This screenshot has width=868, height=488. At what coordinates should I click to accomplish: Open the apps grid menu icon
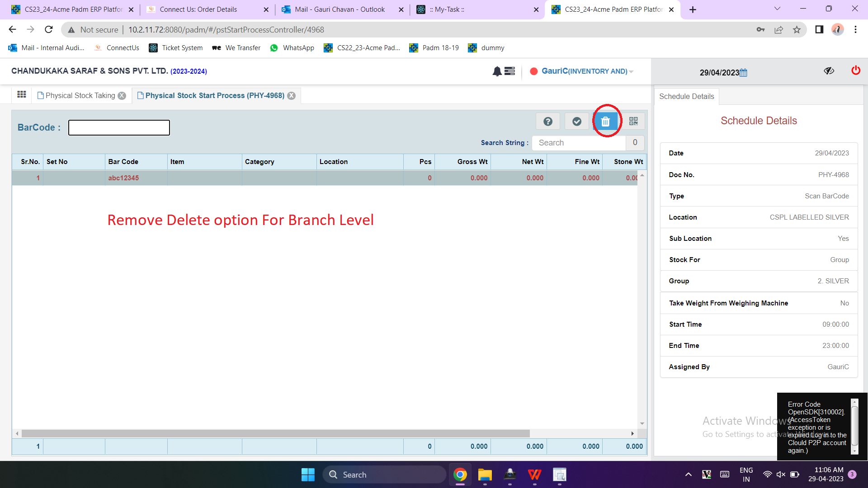tap(22, 94)
